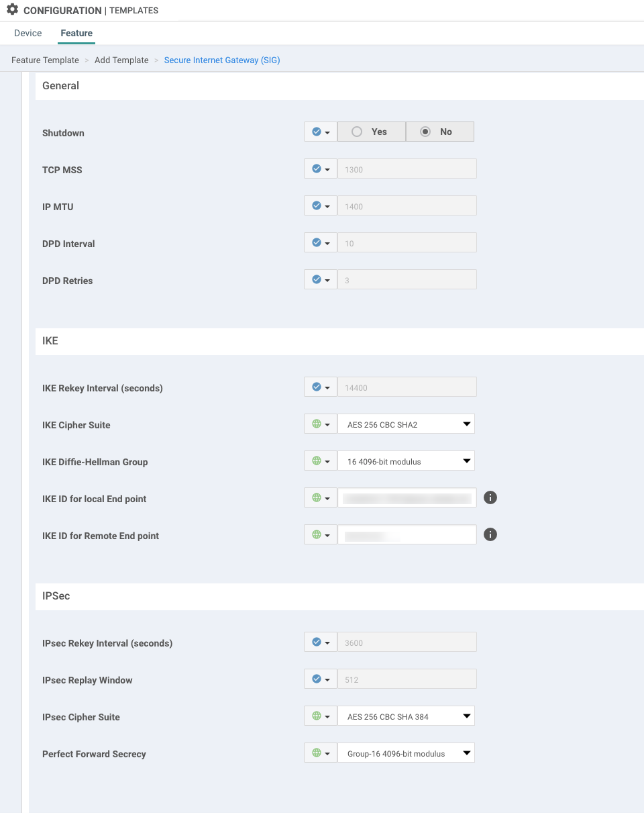This screenshot has height=813, width=644.
Task: Open scope selector for IP MTU
Action: coord(320,206)
